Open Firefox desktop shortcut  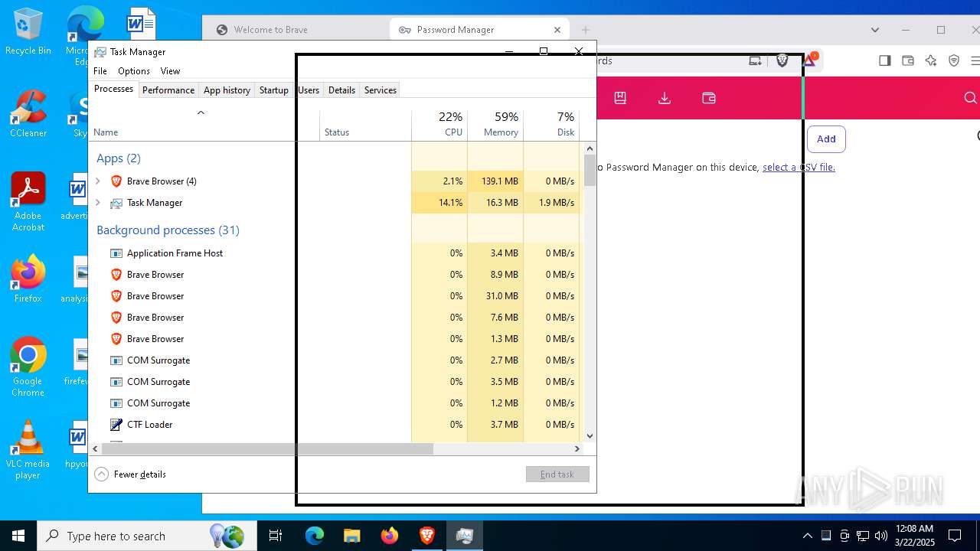pyautogui.click(x=28, y=279)
